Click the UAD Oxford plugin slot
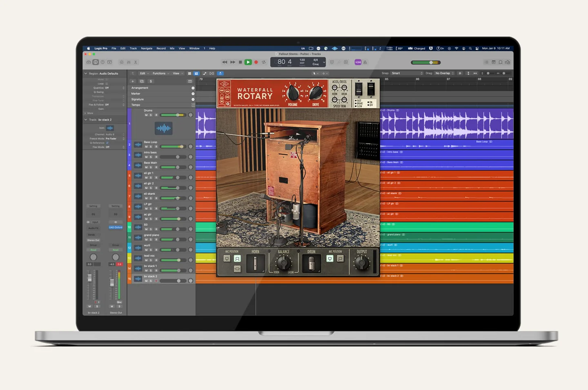This screenshot has height=390, width=588. click(x=116, y=227)
